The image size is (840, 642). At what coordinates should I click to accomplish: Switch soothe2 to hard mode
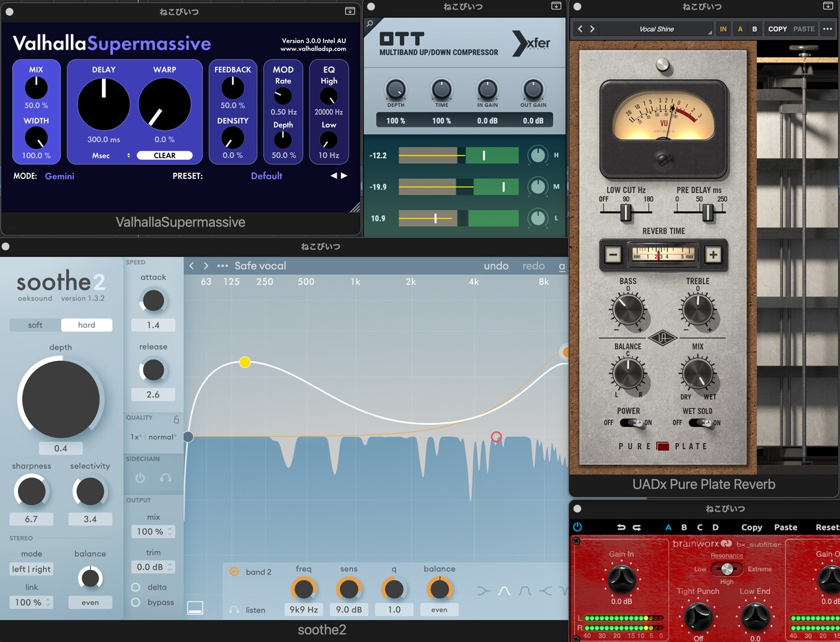click(x=87, y=325)
